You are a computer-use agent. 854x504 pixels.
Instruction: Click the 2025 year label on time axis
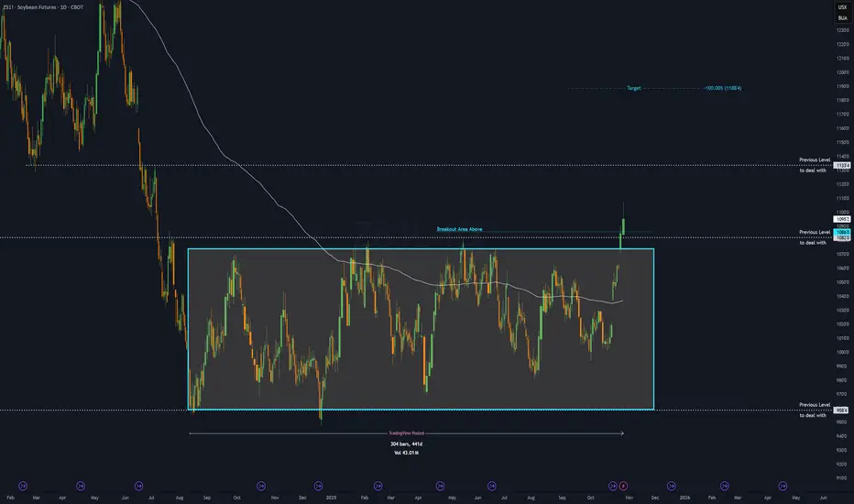(331, 498)
